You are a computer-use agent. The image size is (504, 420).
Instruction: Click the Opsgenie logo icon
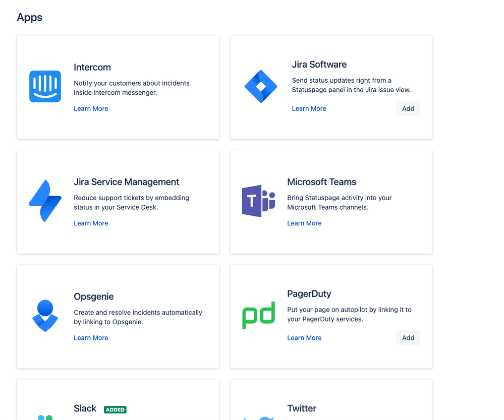tap(45, 316)
